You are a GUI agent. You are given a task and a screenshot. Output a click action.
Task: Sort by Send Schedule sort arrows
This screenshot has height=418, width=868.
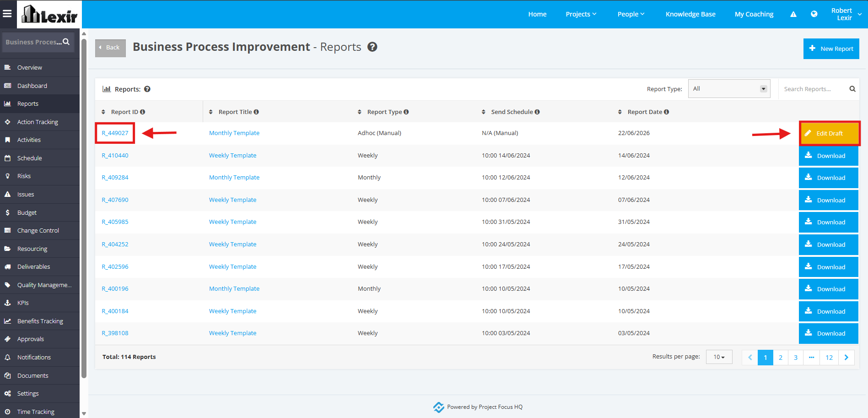coord(484,112)
